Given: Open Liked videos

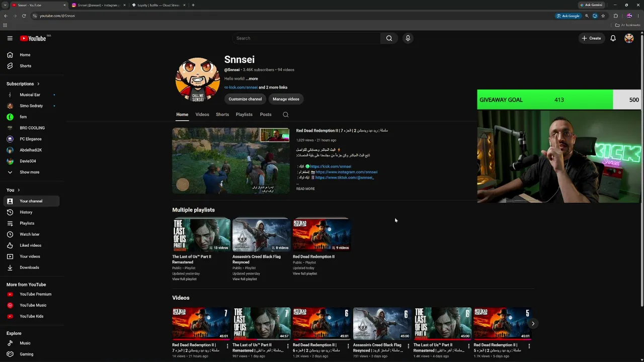Looking at the screenshot, I should click(x=31, y=245).
